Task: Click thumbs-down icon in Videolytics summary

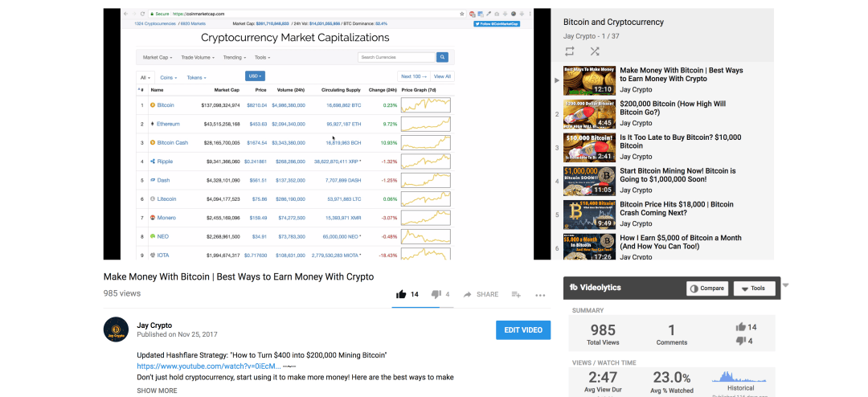Action: (x=740, y=341)
